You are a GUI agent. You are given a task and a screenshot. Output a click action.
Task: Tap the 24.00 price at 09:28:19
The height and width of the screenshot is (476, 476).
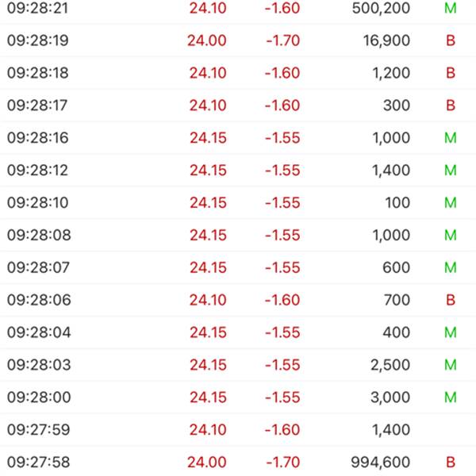(x=207, y=40)
